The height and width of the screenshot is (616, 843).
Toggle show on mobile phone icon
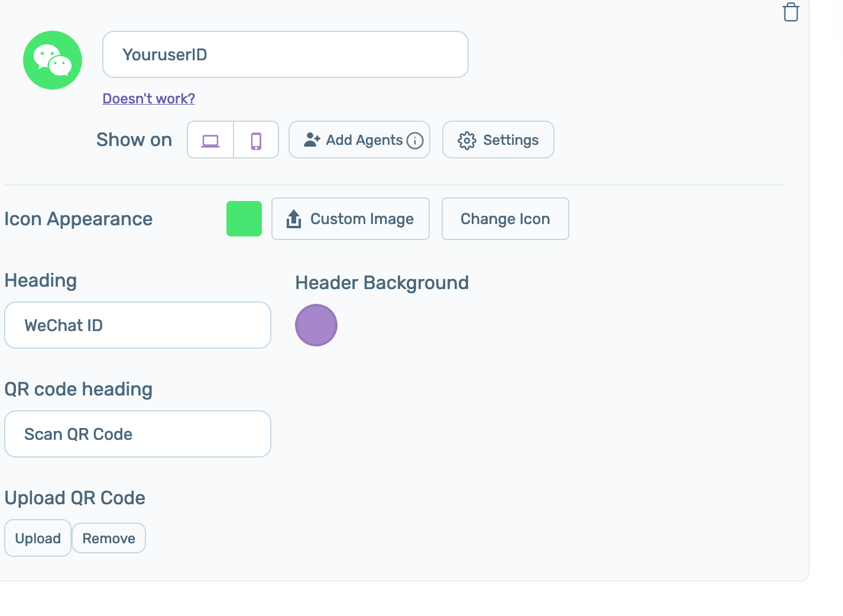[x=256, y=140]
